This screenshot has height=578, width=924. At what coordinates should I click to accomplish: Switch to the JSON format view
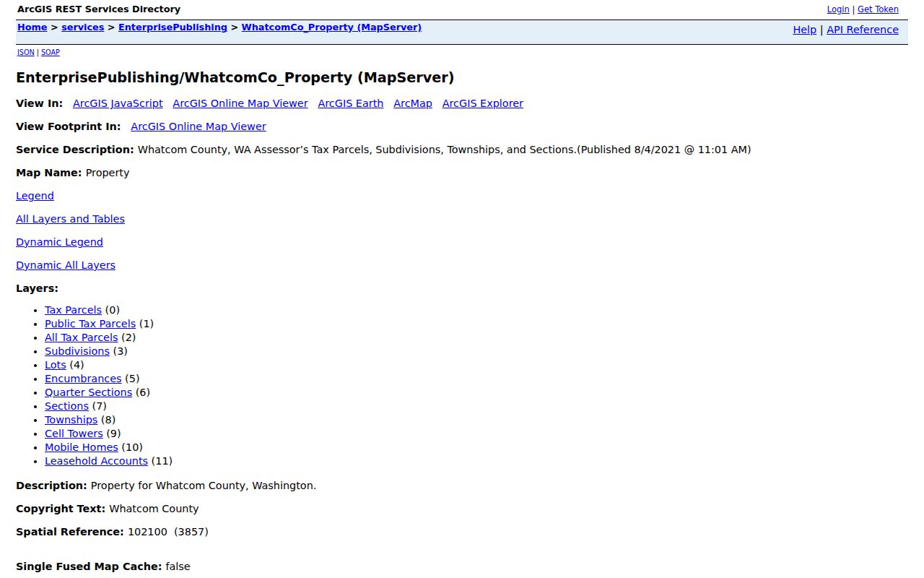pyautogui.click(x=25, y=53)
